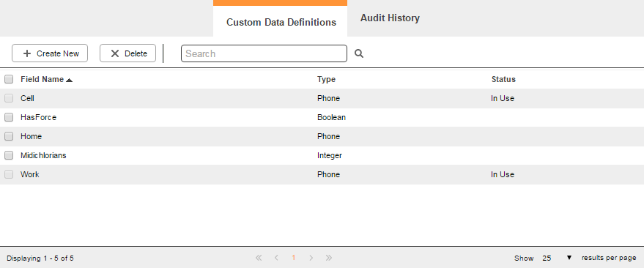Image resolution: width=644 pixels, height=268 pixels.
Task: Go to last page of results
Action: pos(328,258)
